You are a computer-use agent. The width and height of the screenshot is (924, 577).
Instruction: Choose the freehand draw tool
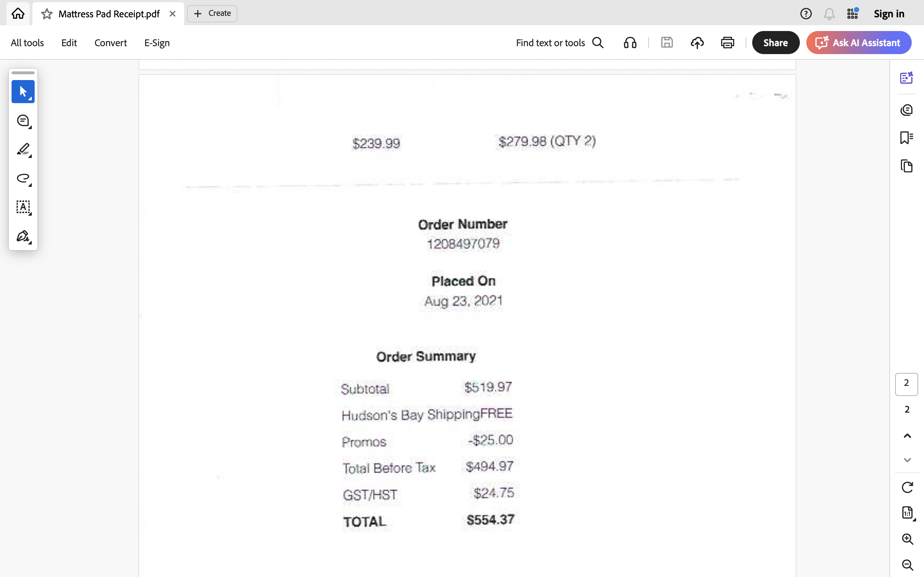[x=23, y=179]
